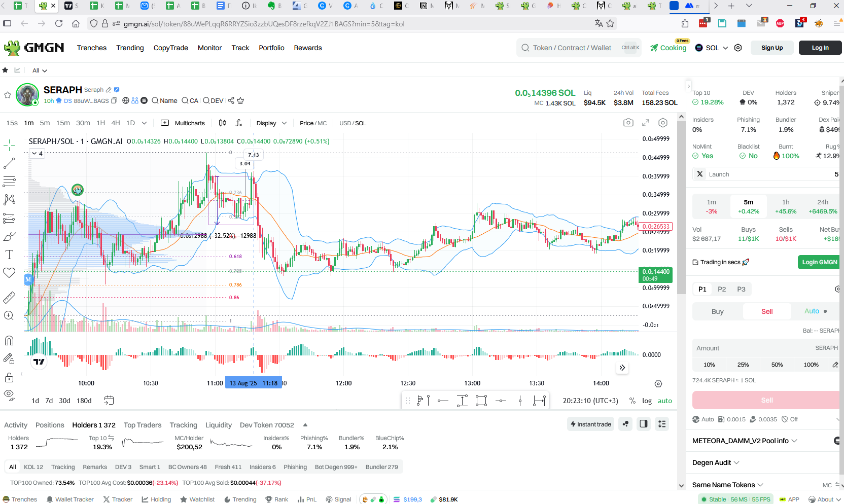Open the SOL chain selector
Image resolution: width=844 pixels, height=504 pixels.
(x=712, y=48)
